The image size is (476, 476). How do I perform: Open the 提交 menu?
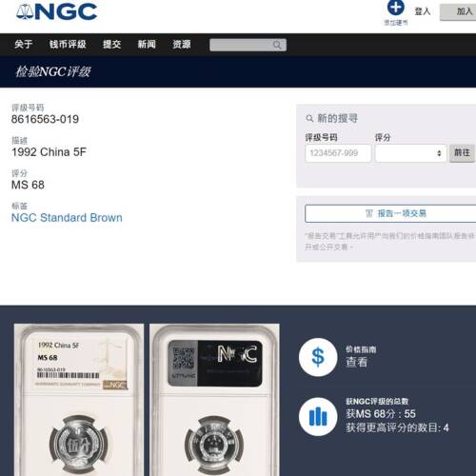(x=111, y=44)
